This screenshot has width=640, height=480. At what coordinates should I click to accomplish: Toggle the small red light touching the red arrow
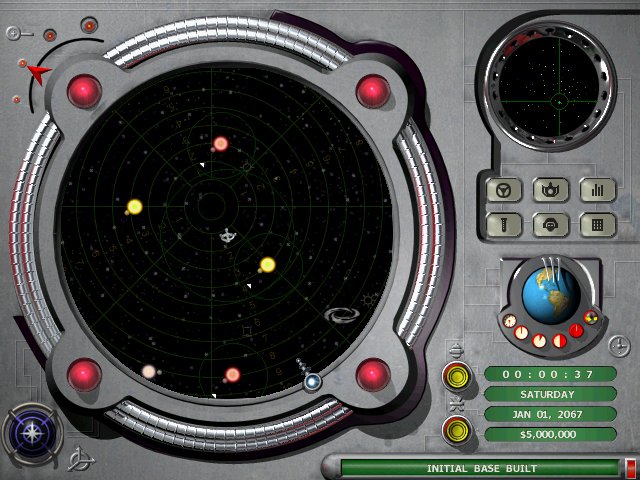tap(22, 63)
